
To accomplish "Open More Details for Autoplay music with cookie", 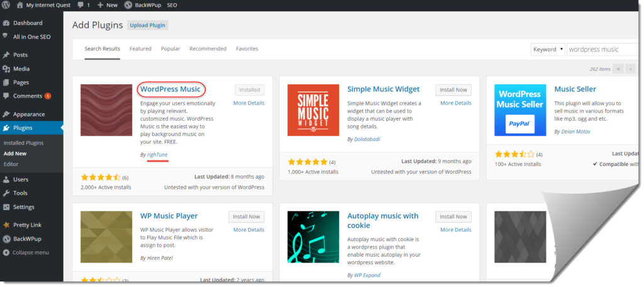I will click(x=456, y=230).
